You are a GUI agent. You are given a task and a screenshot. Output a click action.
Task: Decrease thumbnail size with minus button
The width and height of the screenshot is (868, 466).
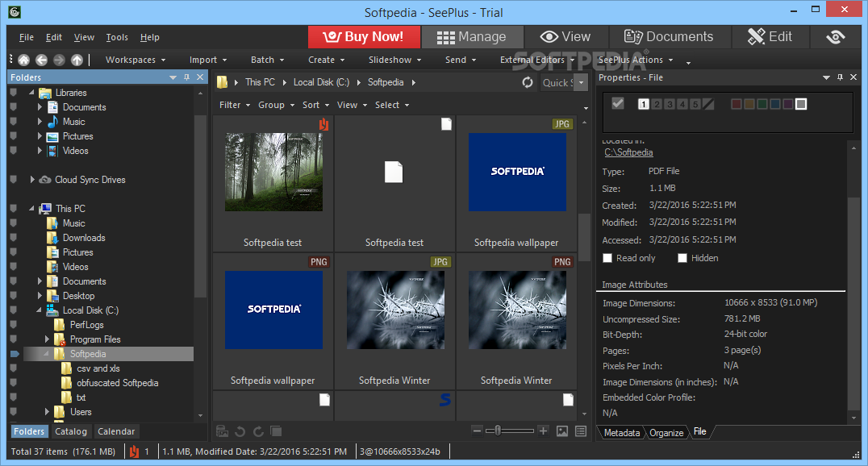[x=477, y=431]
